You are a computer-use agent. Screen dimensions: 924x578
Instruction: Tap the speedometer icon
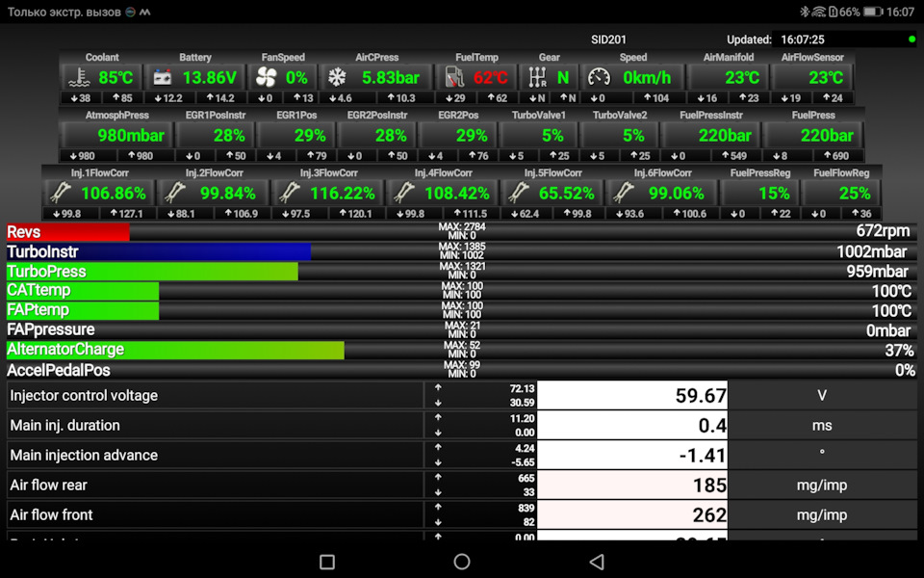[x=600, y=77]
